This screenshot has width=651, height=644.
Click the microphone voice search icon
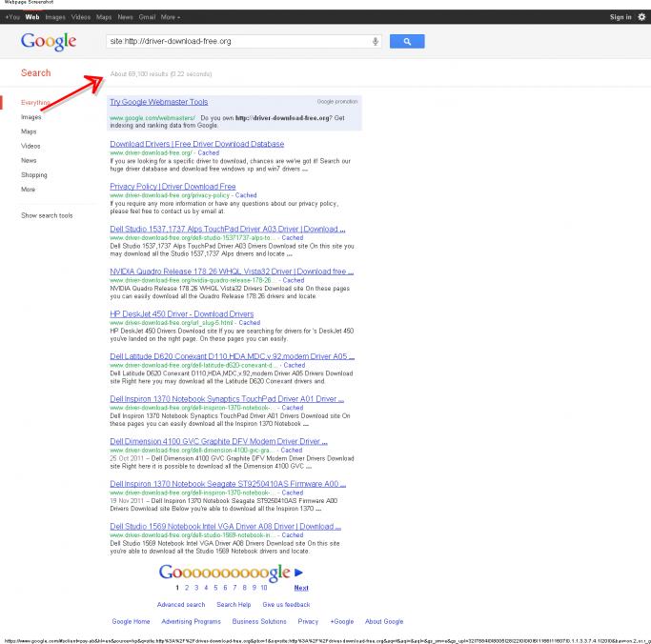click(375, 42)
